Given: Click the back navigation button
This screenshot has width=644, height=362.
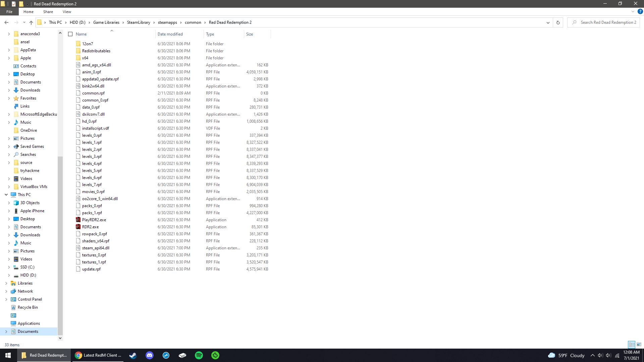Looking at the screenshot, I should 6,22.
